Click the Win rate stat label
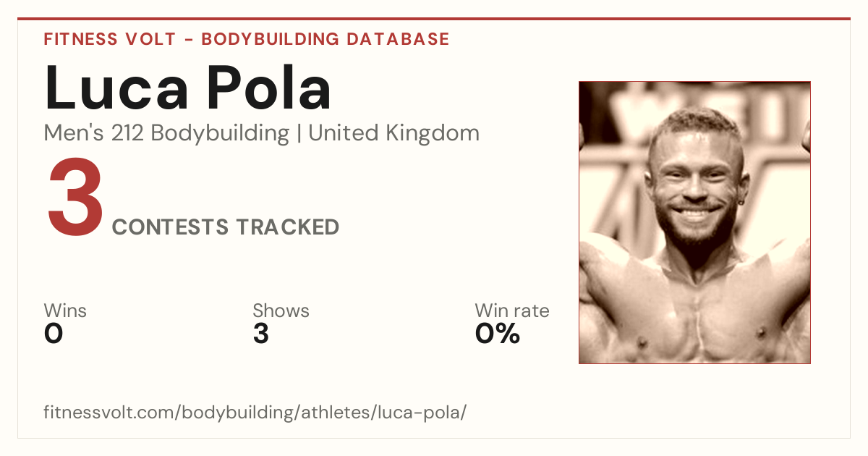Viewport: 868px width, 456px height. (512, 311)
